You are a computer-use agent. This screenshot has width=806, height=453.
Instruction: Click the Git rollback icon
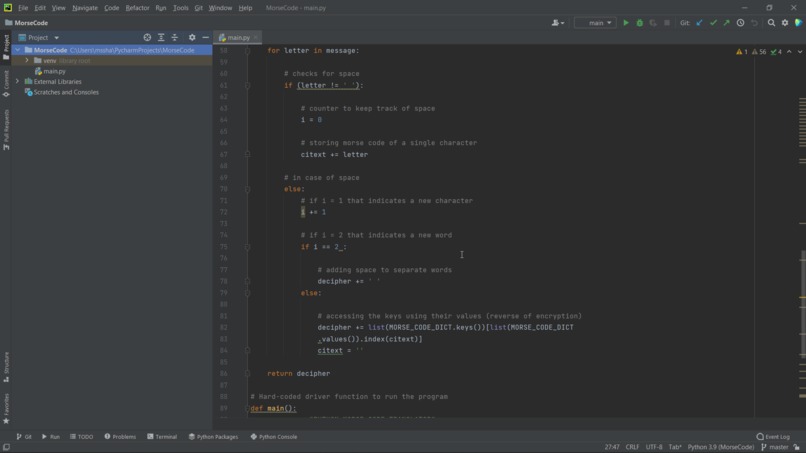pyautogui.click(x=754, y=23)
